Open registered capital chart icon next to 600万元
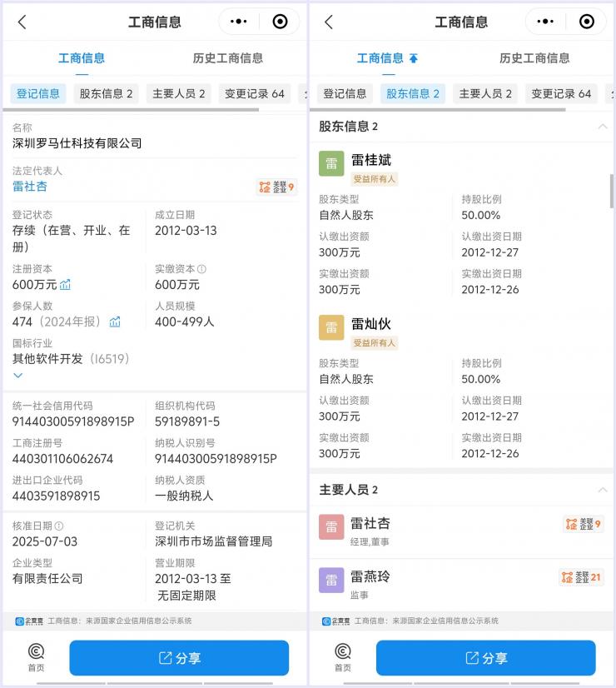The height and width of the screenshot is (688, 616). click(65, 285)
